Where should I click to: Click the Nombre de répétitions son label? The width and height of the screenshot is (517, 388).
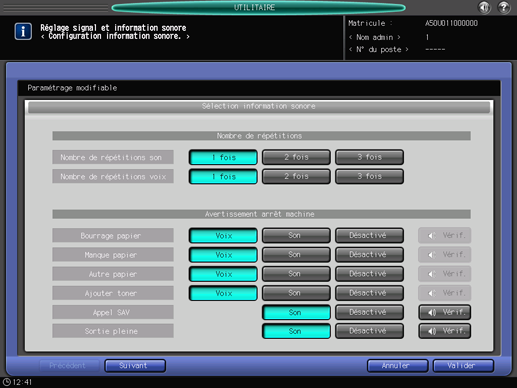click(x=113, y=157)
